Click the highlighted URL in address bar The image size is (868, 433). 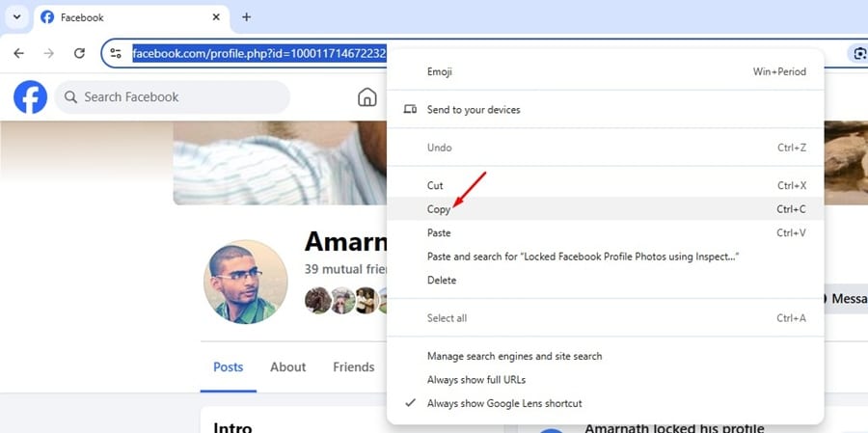pyautogui.click(x=259, y=54)
